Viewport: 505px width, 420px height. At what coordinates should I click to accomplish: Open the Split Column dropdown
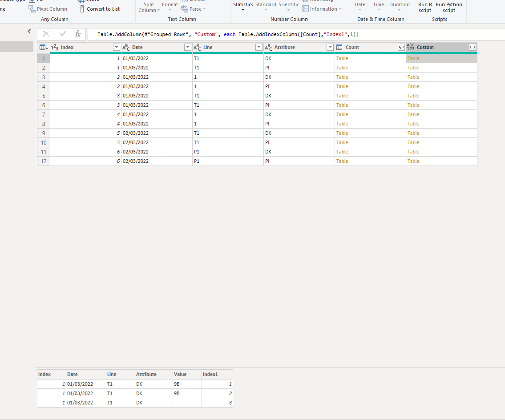(x=149, y=8)
